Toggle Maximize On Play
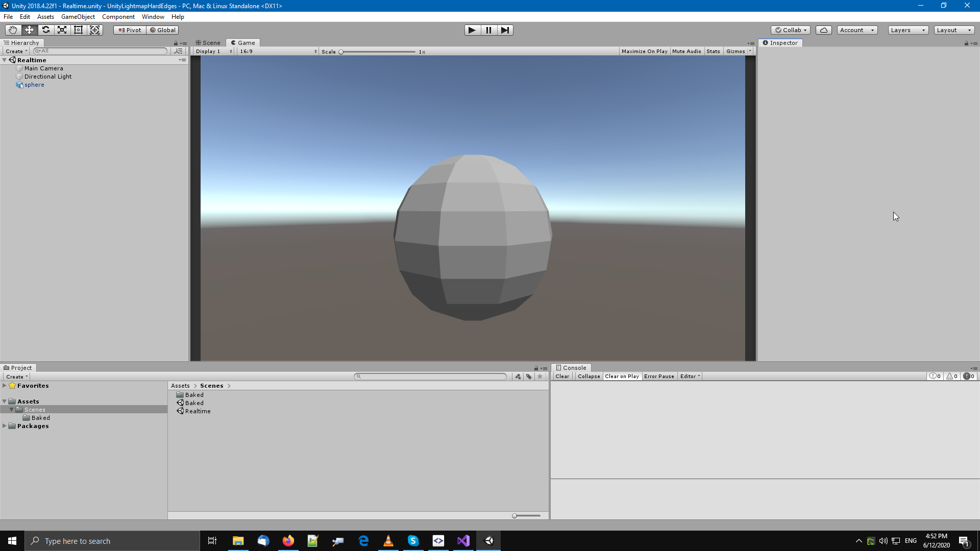 (644, 52)
